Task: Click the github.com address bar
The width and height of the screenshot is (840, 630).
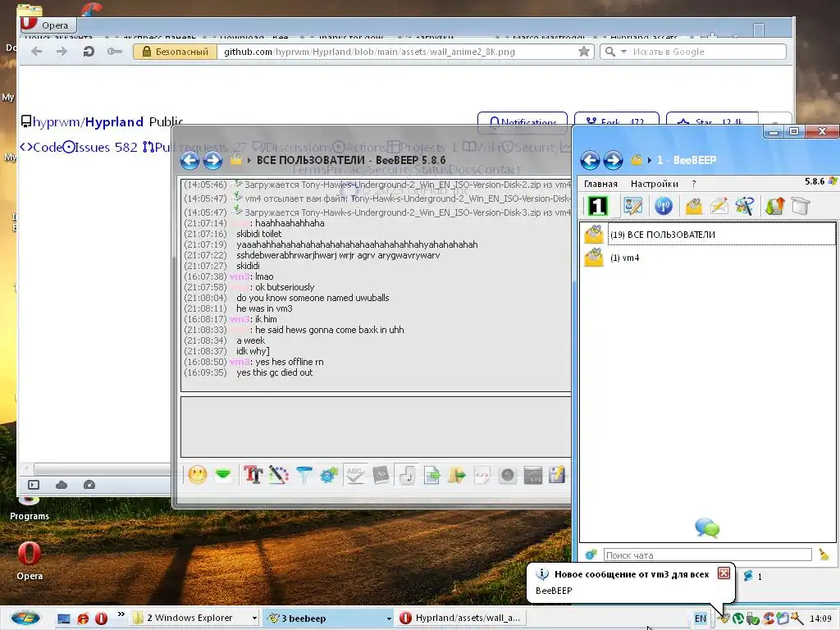Action: coord(396,52)
